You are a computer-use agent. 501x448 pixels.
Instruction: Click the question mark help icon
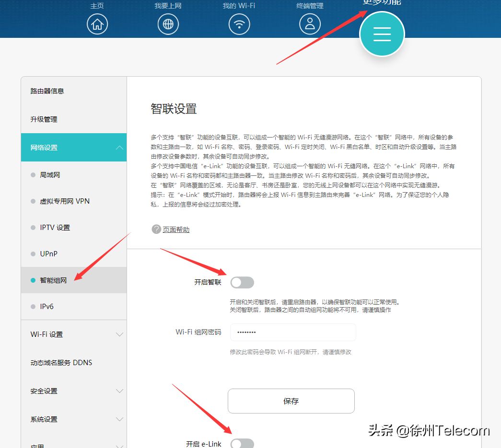[x=156, y=230]
